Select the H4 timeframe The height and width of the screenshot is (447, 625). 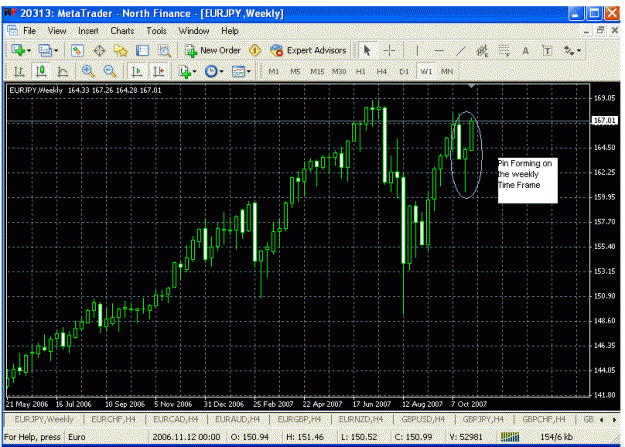tap(382, 71)
